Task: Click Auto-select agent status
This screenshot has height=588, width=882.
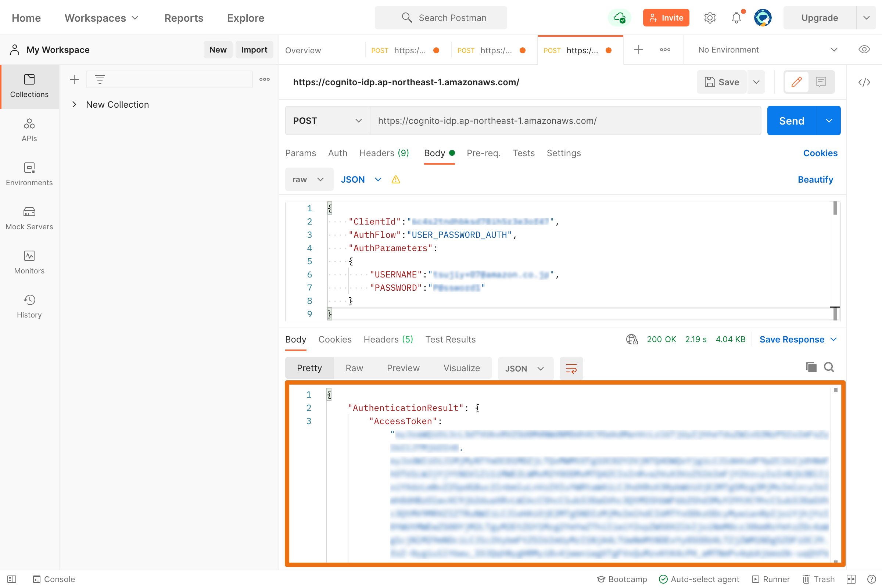Action: pyautogui.click(x=699, y=580)
